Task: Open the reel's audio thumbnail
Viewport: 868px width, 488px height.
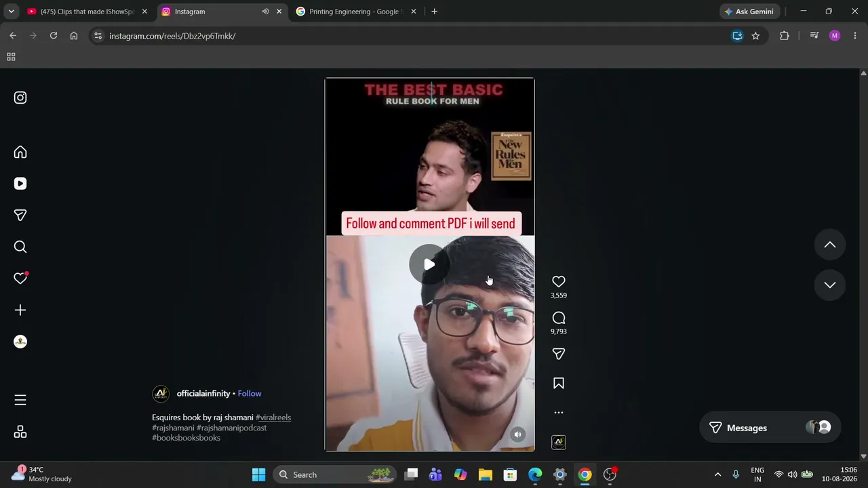Action: point(559,443)
